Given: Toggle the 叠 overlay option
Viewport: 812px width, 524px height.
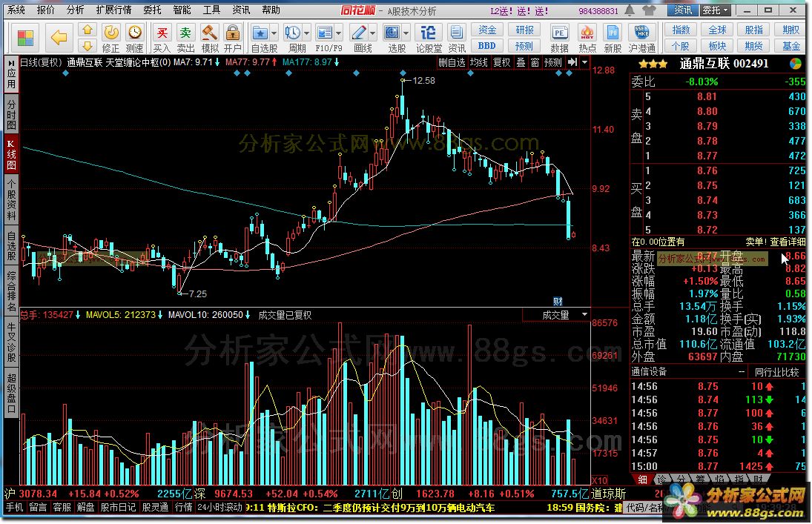Looking at the screenshot, I should 521,63.
